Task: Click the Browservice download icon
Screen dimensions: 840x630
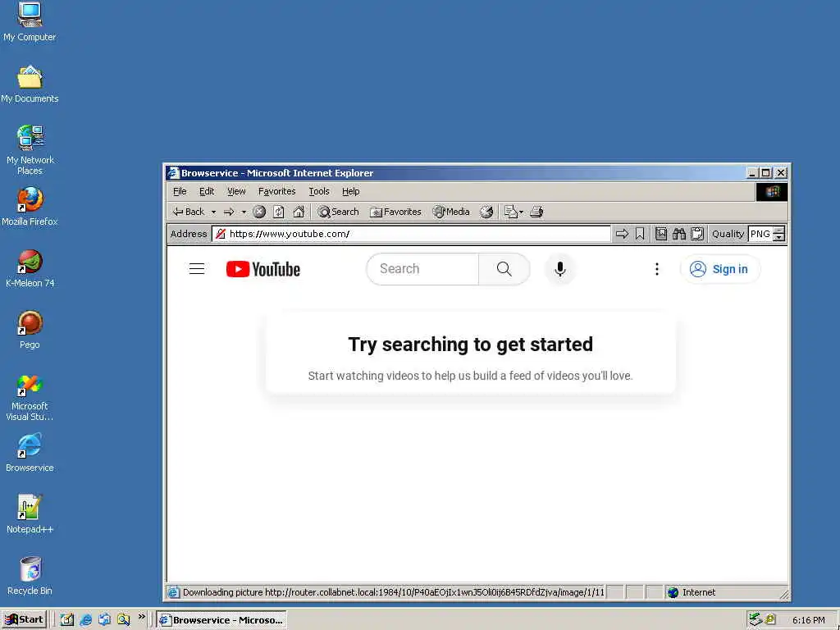Action: [661, 234]
